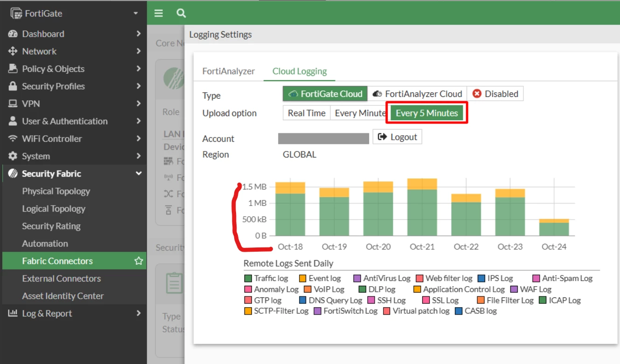
Task: Expand the Dashboard menu chevron
Action: (x=139, y=34)
